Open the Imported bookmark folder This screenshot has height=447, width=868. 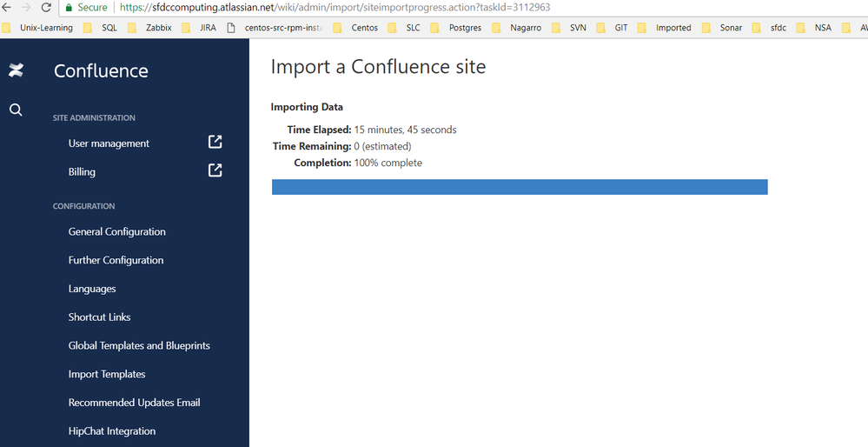(665, 28)
